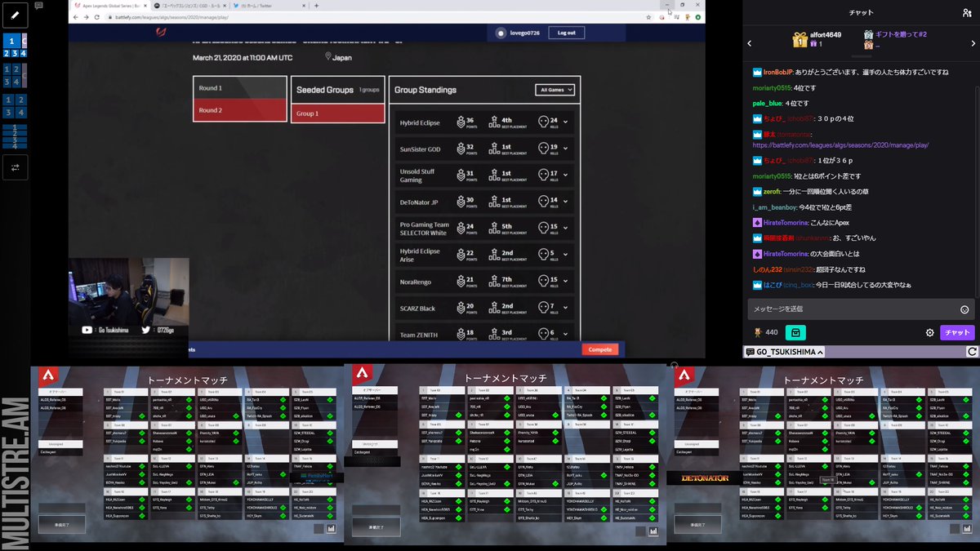This screenshot has height=551, width=980.
Task: Click the purple チャット send button
Action: (x=957, y=332)
